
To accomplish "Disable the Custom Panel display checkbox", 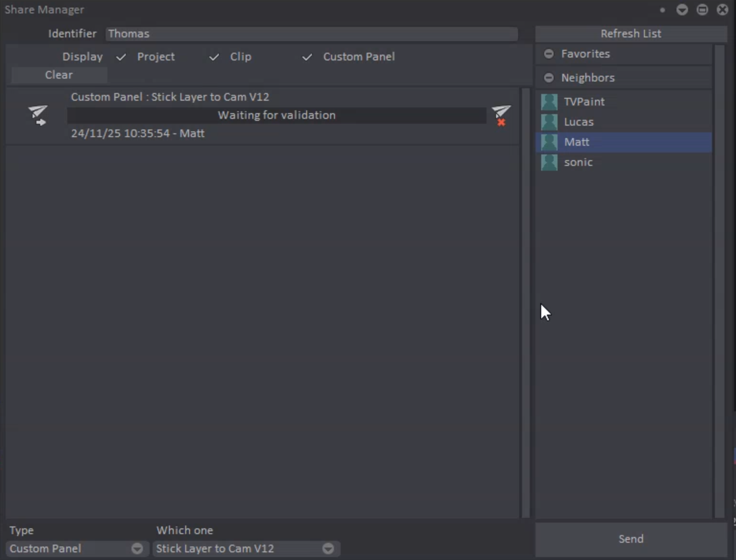I will click(307, 57).
